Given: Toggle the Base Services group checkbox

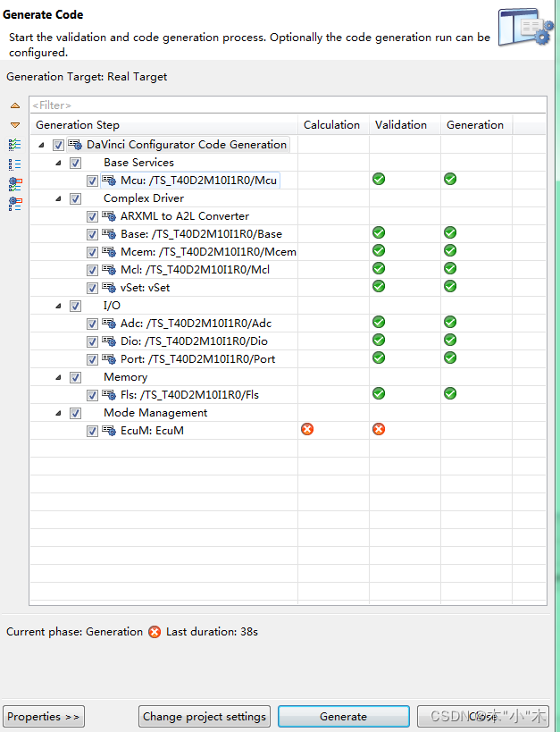Looking at the screenshot, I should [x=75, y=163].
